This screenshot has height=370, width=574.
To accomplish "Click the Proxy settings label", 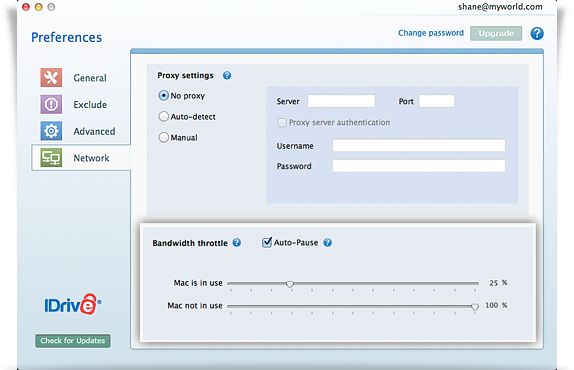I will [x=185, y=75].
